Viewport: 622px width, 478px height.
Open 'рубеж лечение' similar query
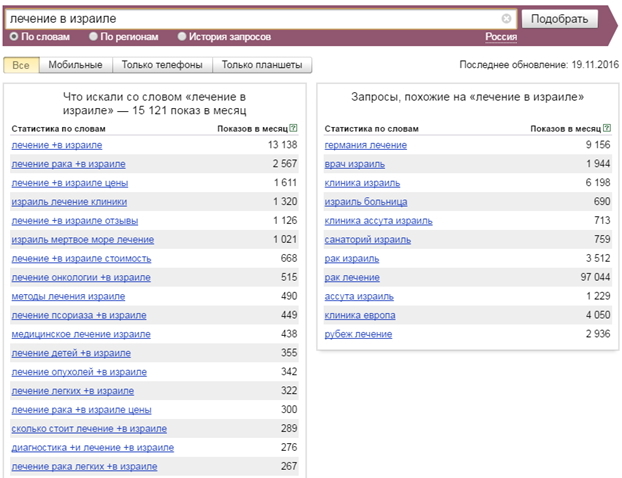[358, 334]
